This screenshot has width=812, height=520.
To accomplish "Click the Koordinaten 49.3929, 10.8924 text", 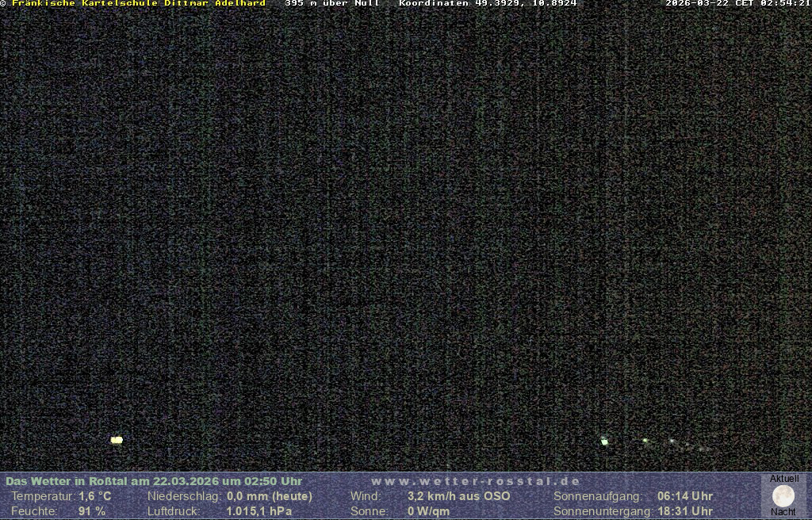I will click(x=488, y=3).
